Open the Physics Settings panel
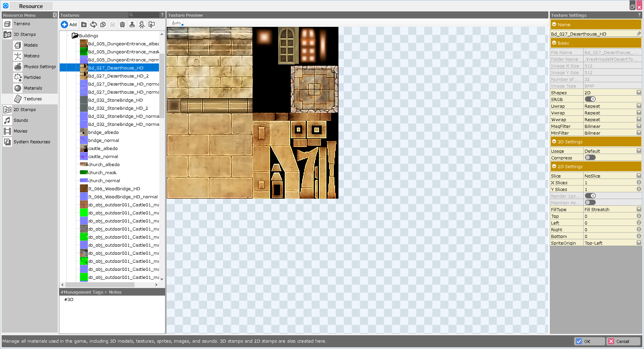 point(39,66)
